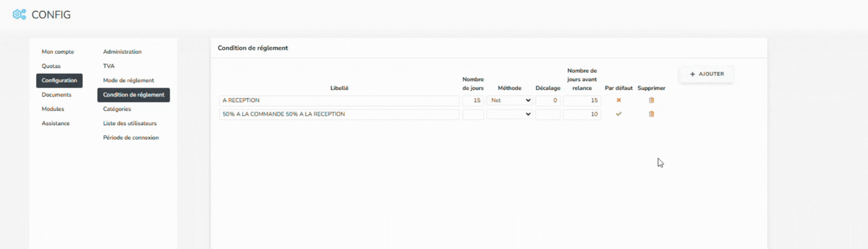Open Mode de règlement settings
Screen dimensions: 868x249
click(x=128, y=80)
